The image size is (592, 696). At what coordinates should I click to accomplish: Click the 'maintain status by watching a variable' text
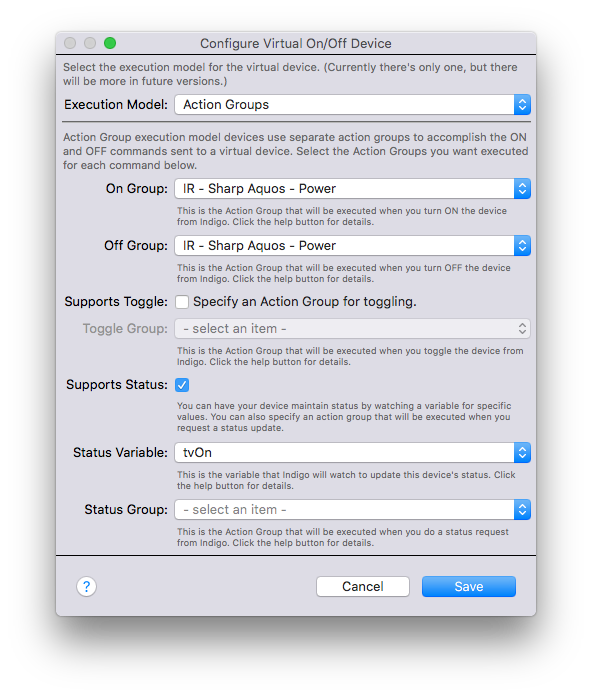pos(344,417)
